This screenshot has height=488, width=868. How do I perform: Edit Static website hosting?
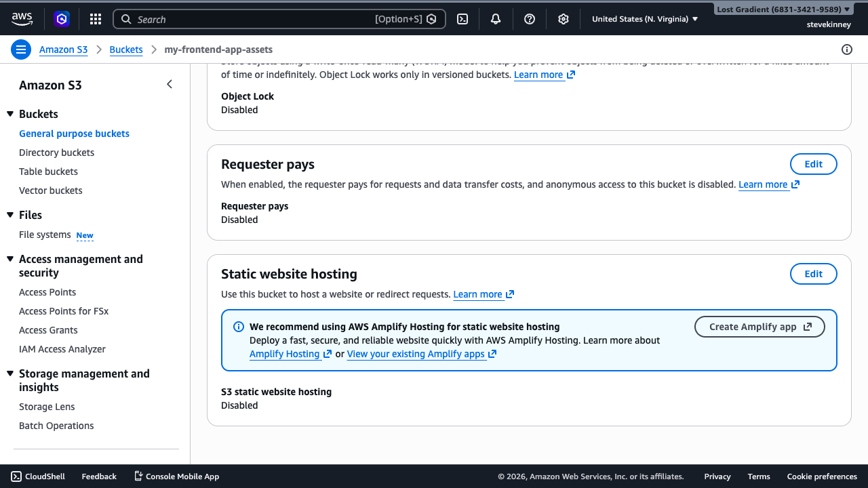[x=814, y=274]
